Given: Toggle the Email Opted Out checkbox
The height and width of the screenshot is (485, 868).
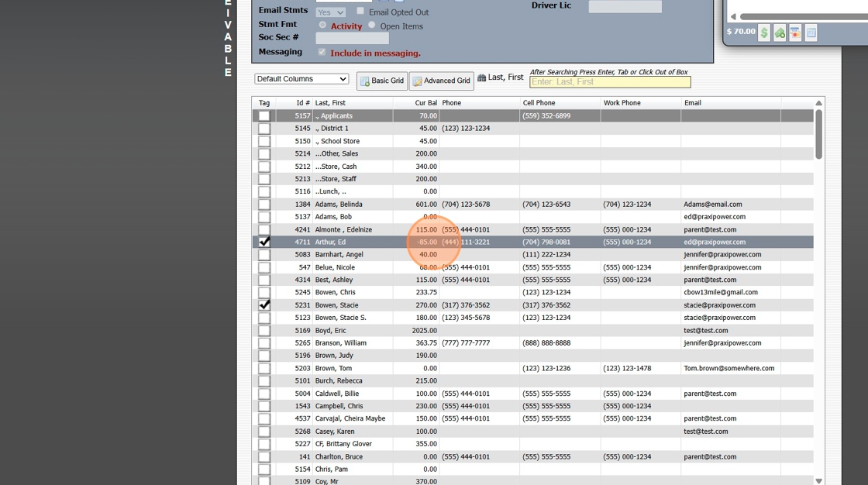Looking at the screenshot, I should tap(360, 11).
